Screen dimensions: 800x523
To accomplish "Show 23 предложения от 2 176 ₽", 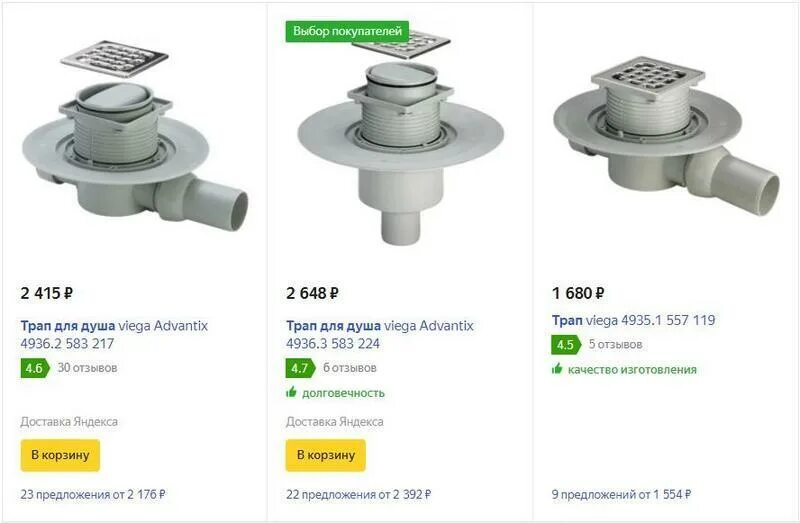I will pyautogui.click(x=93, y=494).
